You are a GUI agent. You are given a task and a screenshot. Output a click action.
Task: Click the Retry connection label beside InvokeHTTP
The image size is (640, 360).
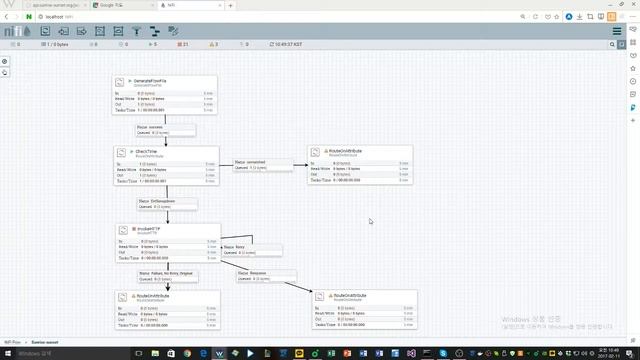(x=252, y=250)
